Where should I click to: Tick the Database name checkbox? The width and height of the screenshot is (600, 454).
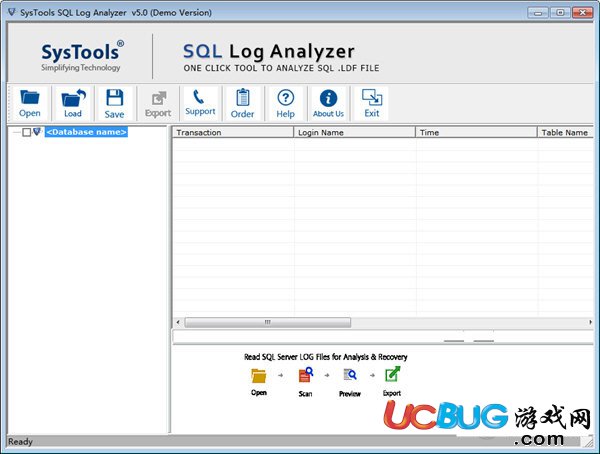[x=26, y=132]
